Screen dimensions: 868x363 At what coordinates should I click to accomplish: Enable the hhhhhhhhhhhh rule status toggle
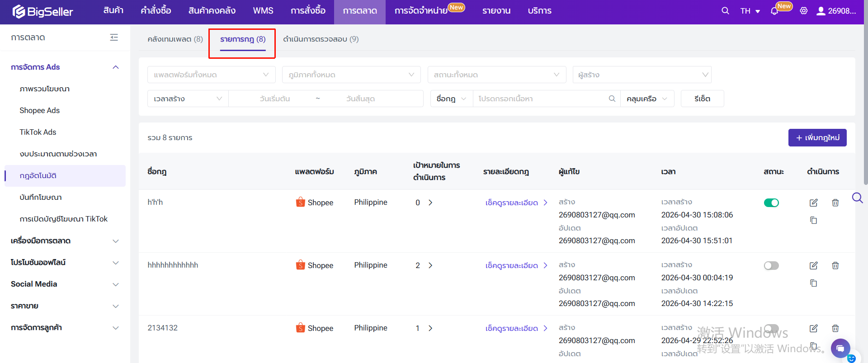pos(771,265)
